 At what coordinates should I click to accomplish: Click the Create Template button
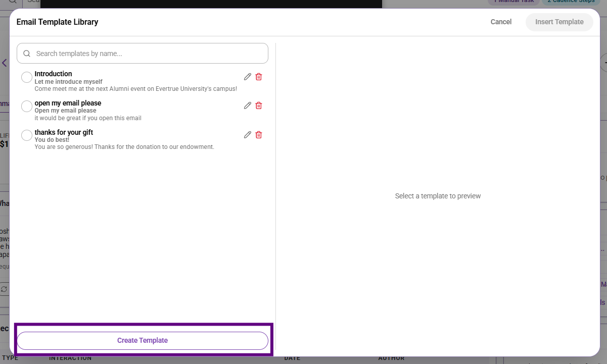[143, 341]
